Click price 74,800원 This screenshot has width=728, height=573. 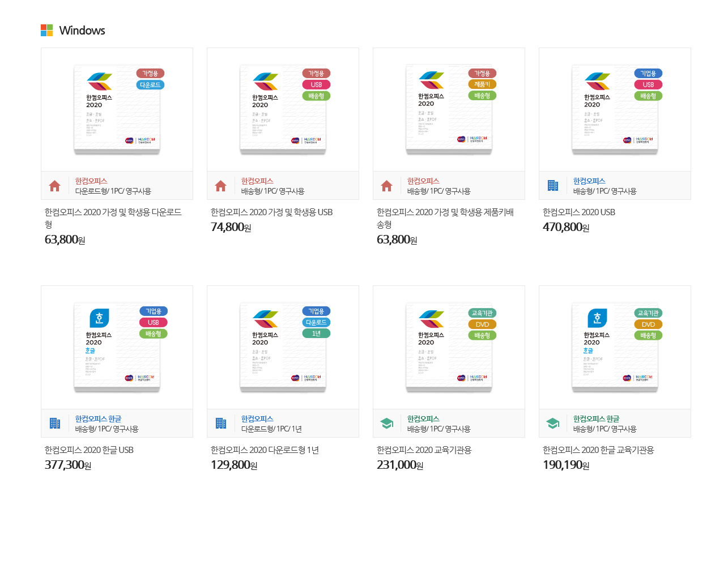tap(231, 227)
